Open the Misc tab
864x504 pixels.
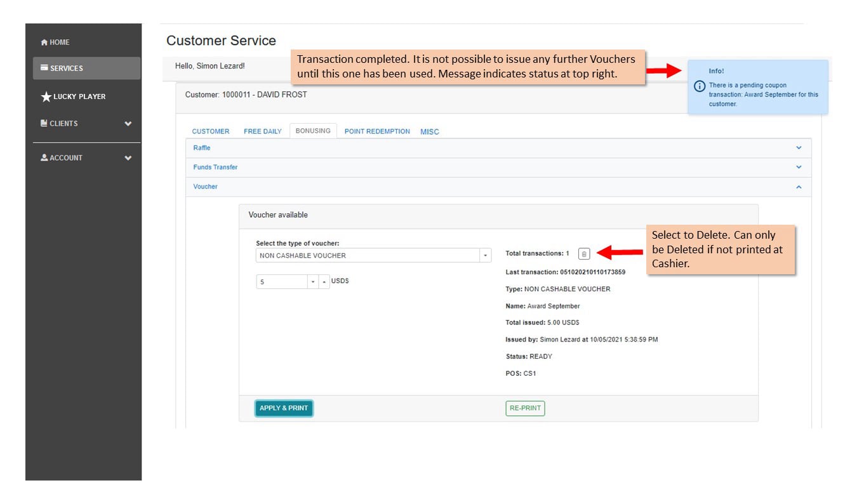(x=430, y=132)
